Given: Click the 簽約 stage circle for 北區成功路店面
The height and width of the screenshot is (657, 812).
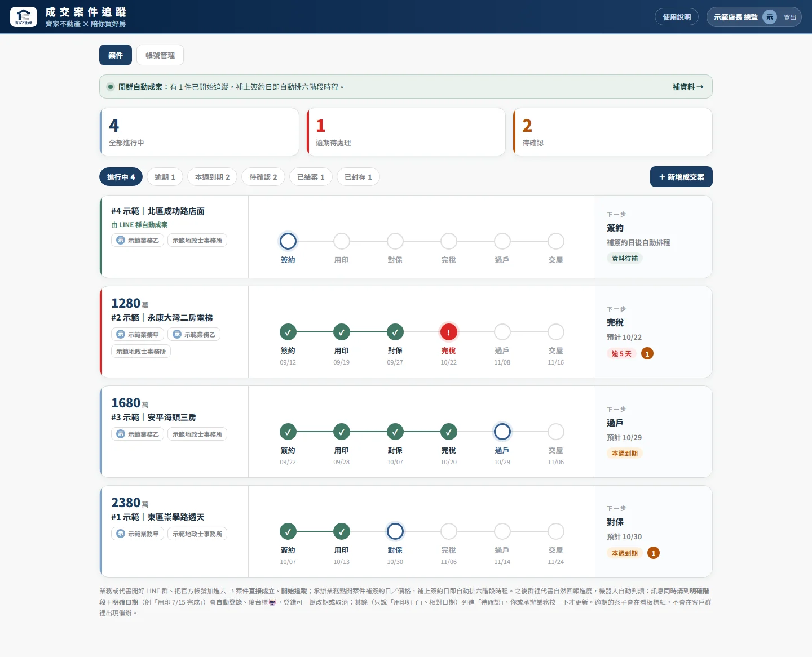Looking at the screenshot, I should (x=288, y=241).
